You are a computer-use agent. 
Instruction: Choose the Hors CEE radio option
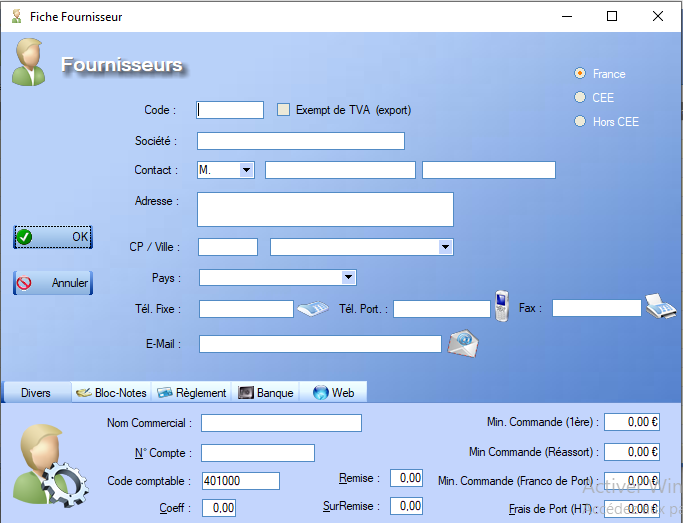[580, 121]
